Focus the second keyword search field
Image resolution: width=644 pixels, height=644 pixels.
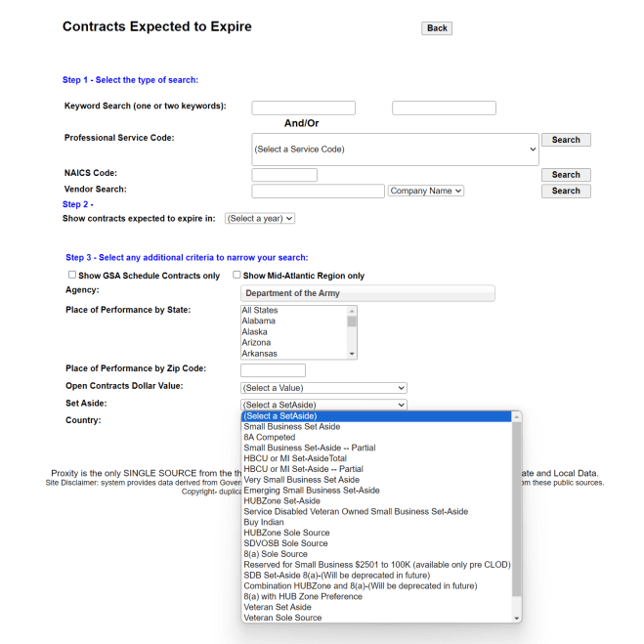click(x=444, y=108)
